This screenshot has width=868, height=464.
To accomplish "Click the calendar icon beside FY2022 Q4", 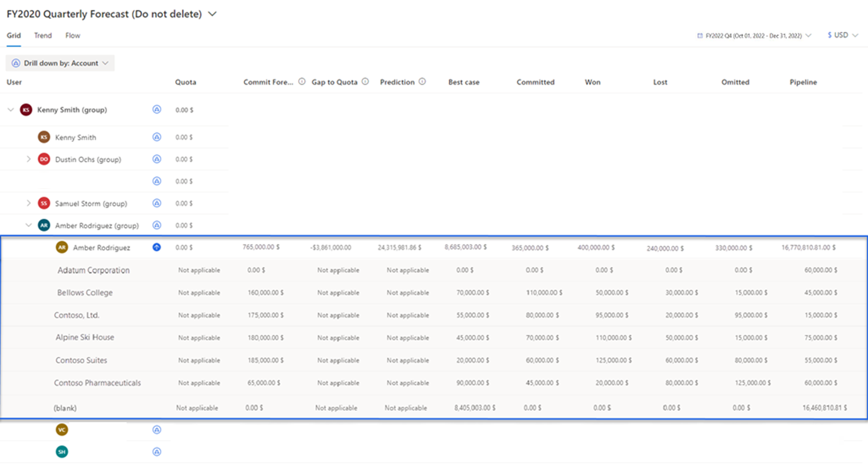I will coord(700,36).
